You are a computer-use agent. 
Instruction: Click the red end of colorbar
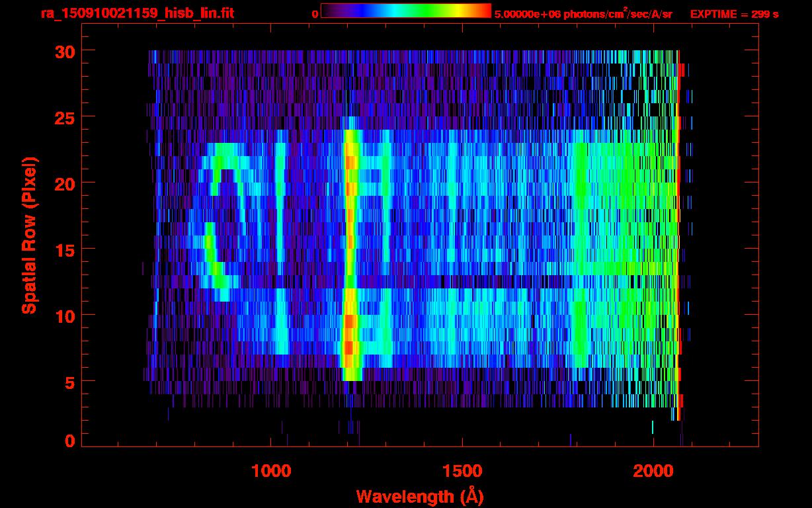click(x=483, y=11)
